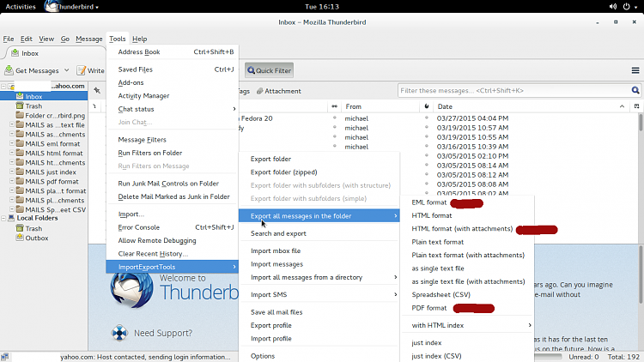Export messages in HTML format (with attachments)

[467, 229]
